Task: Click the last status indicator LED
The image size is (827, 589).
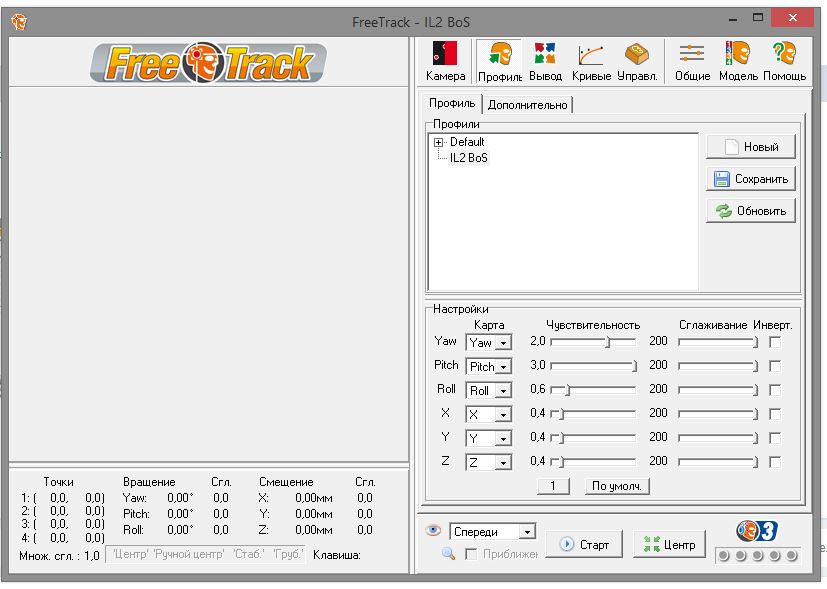Action: click(x=791, y=555)
